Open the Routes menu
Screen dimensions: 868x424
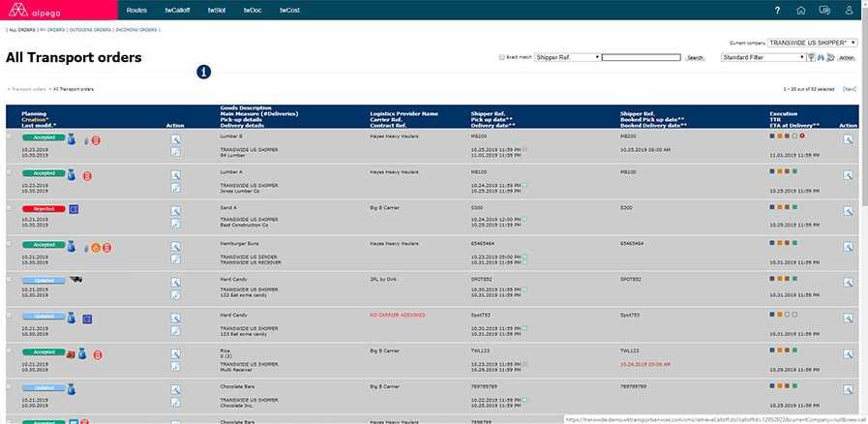pyautogui.click(x=136, y=10)
